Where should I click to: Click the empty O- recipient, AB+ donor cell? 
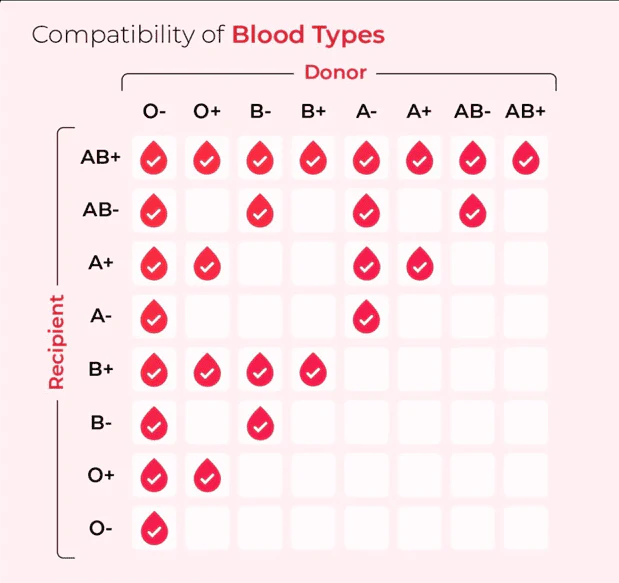[525, 529]
